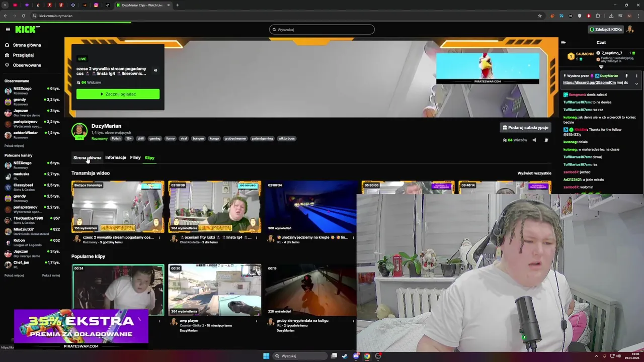This screenshot has height=362, width=644.
Task: Show more followed channels with Pokaż więcej under Obserwowane
Action: coord(14,146)
